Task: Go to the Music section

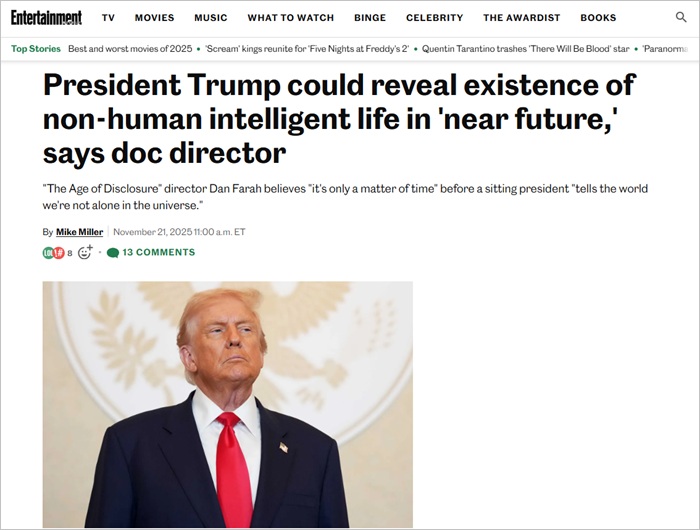Action: pyautogui.click(x=211, y=18)
